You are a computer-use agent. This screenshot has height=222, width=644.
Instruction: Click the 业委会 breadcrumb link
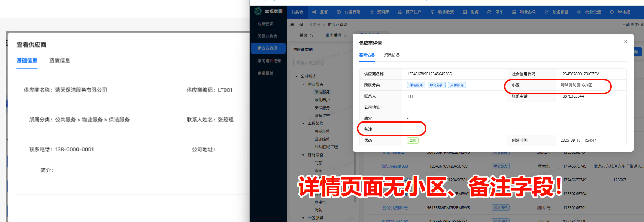tap(315, 24)
